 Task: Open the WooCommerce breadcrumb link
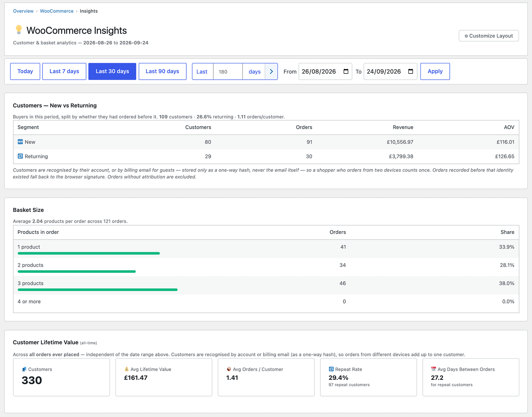57,11
